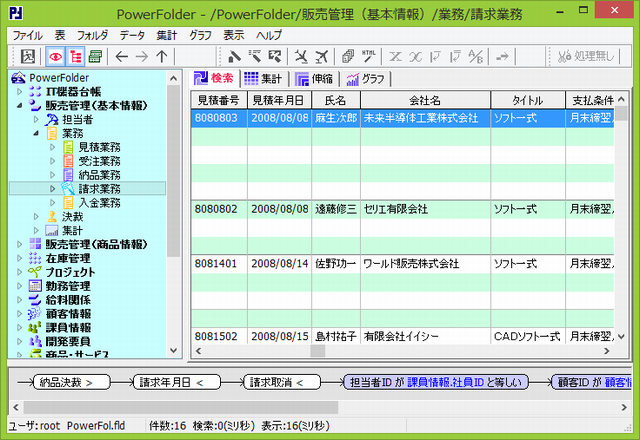
Task: Collapse the 販売管理(基本情報) tree node
Action: point(20,106)
